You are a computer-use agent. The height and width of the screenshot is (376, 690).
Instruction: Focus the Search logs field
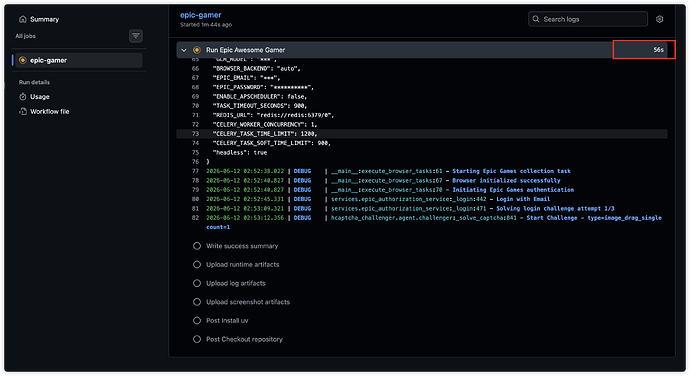[x=588, y=19]
